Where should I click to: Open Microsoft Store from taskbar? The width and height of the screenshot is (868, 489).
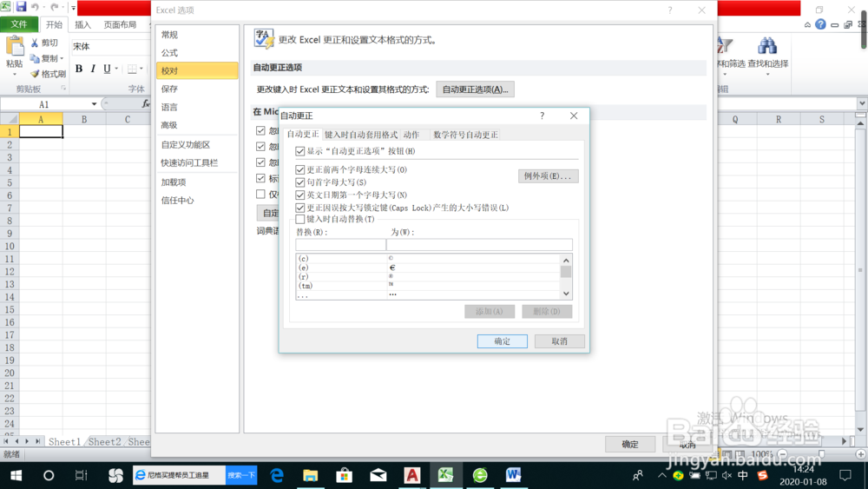[x=344, y=475]
